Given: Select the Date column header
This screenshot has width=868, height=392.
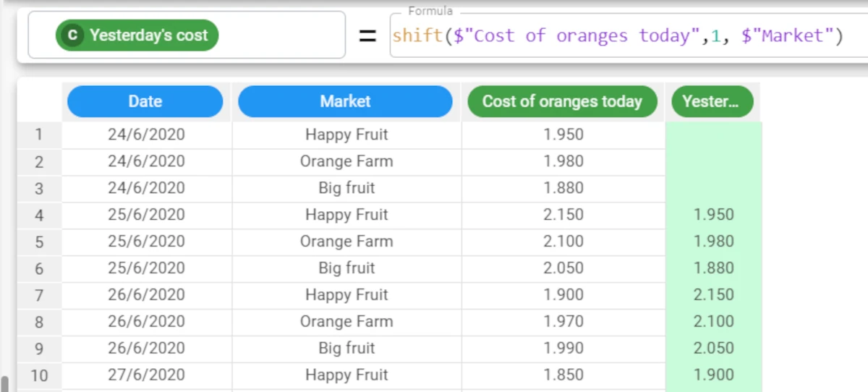Looking at the screenshot, I should pyautogui.click(x=145, y=101).
